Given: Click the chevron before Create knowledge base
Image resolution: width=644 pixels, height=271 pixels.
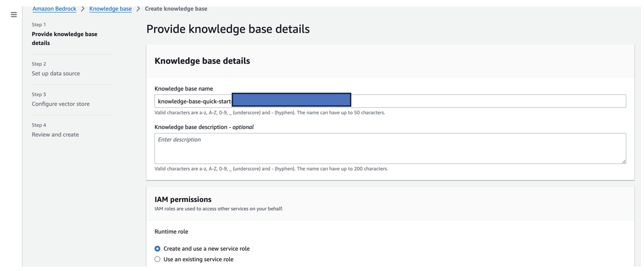Looking at the screenshot, I should click(x=138, y=9).
